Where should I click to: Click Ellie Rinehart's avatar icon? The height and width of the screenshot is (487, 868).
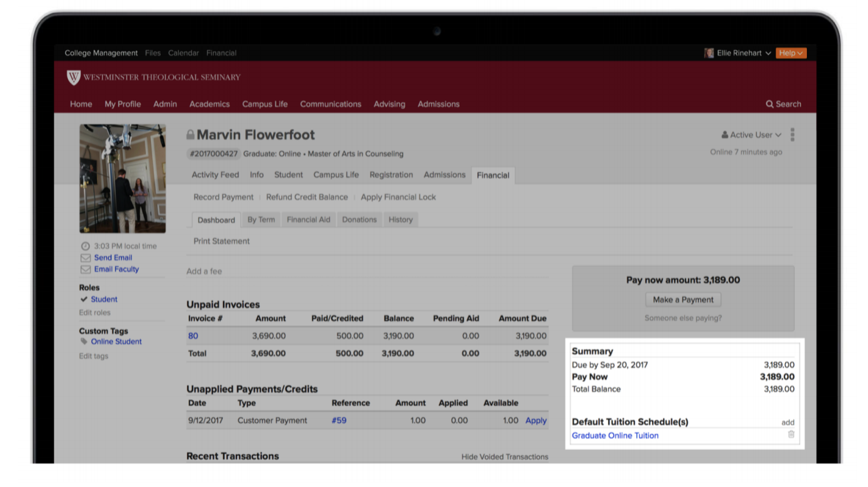tap(709, 53)
